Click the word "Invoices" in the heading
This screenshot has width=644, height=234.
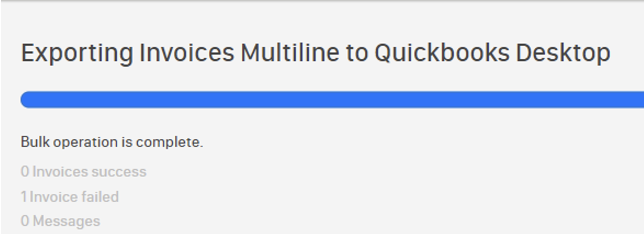click(186, 53)
